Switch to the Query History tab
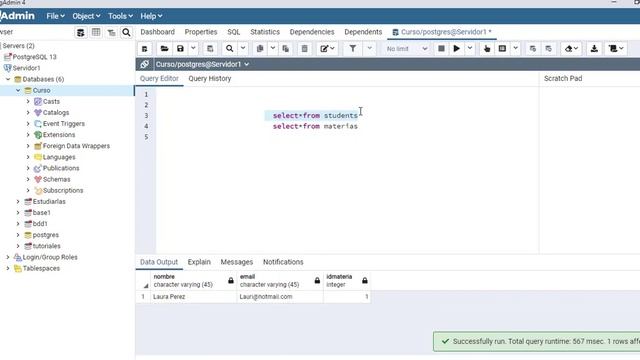This screenshot has height=360, width=640. click(210, 78)
